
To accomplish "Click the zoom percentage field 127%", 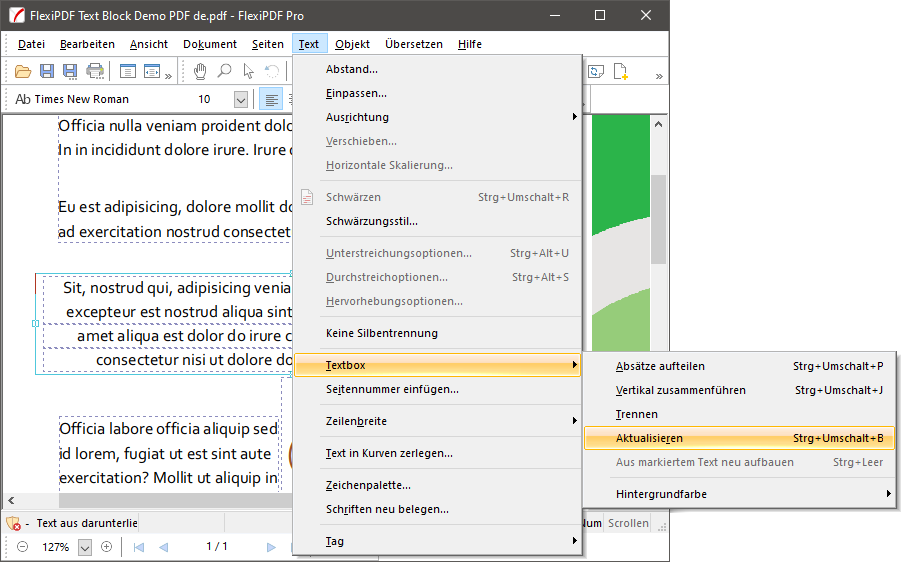I will click(x=55, y=547).
